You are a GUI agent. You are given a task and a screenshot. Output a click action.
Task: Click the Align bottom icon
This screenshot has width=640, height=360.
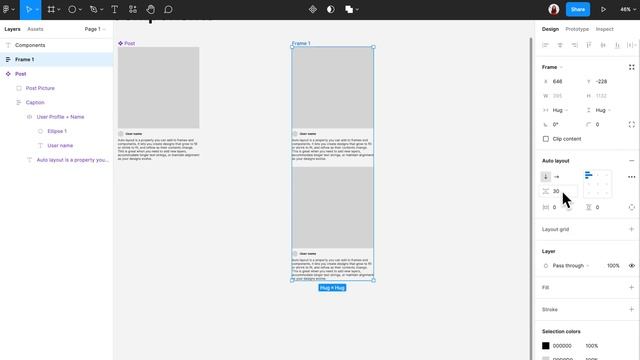click(617, 45)
